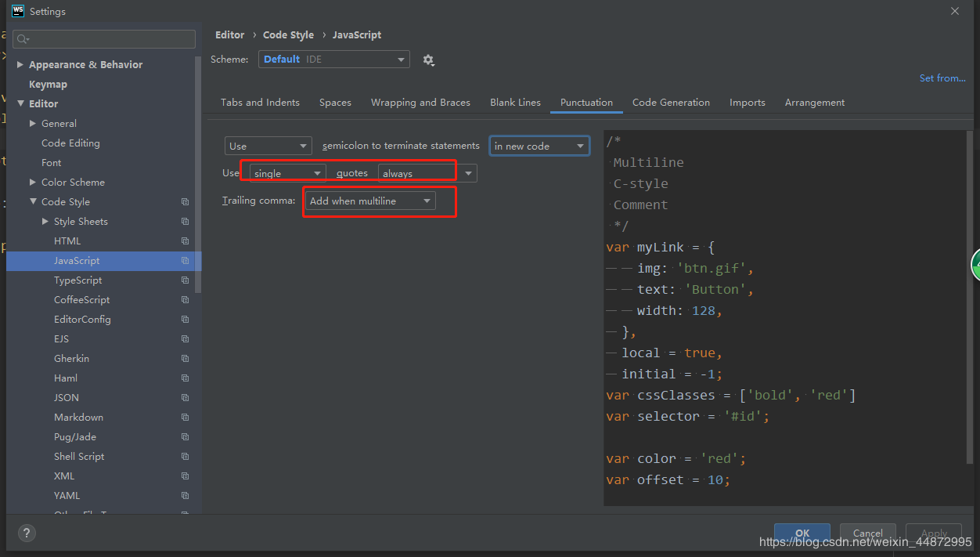Click the WebStorm logo in the title bar

[x=18, y=11]
